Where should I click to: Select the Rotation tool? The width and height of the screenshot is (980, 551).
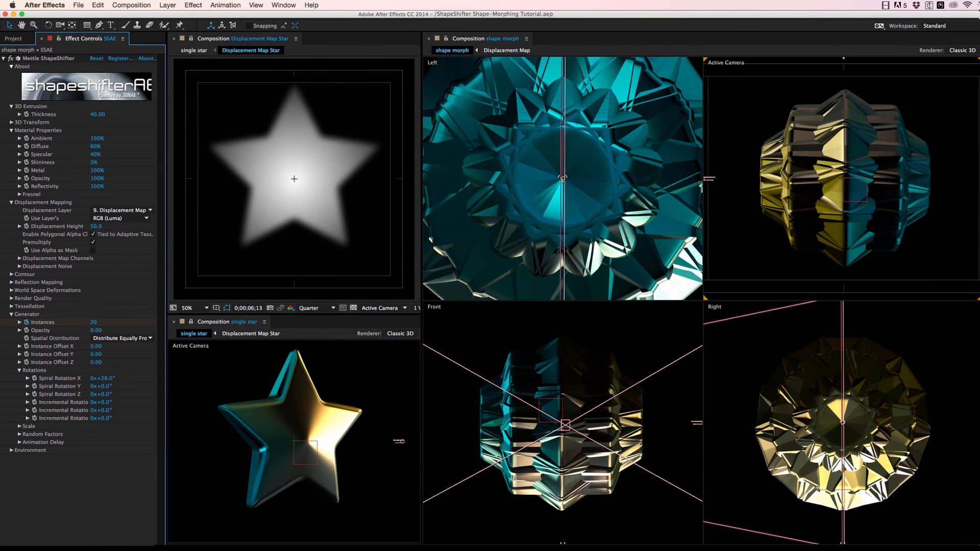[x=48, y=24]
